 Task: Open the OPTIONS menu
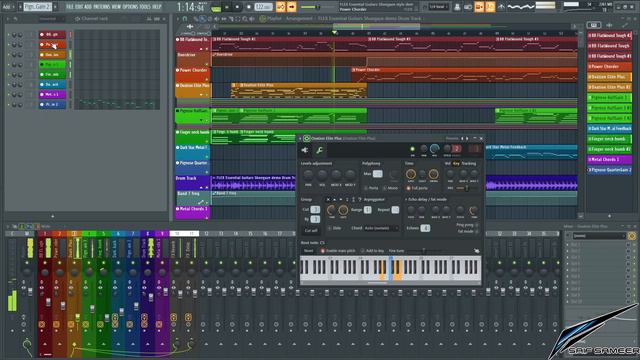tap(131, 7)
